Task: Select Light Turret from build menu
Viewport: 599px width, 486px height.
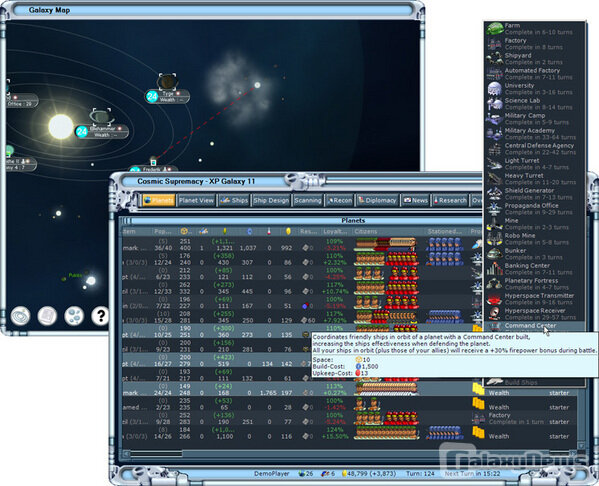Action: point(535,164)
